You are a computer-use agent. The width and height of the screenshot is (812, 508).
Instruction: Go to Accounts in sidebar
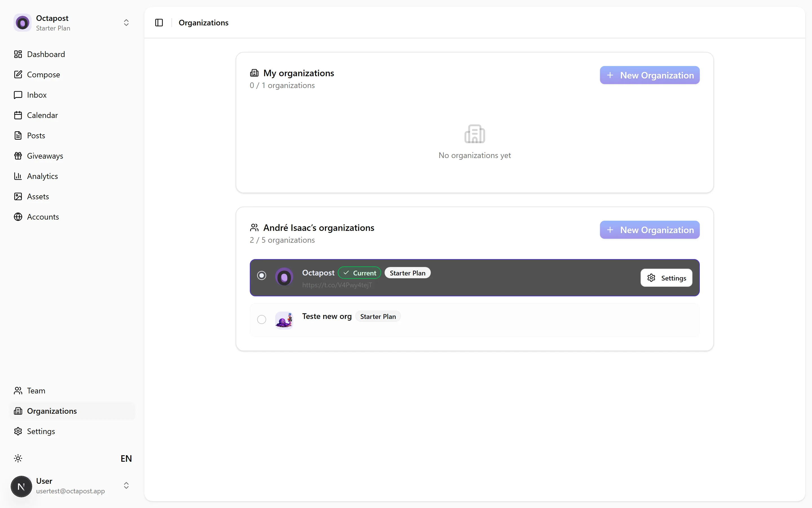coord(72,217)
